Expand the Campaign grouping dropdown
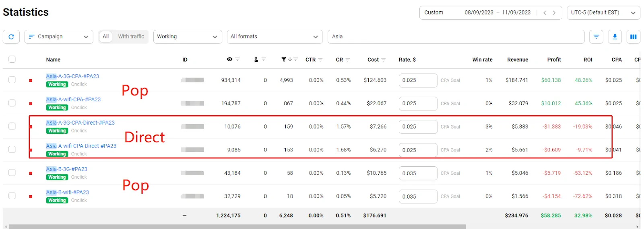Image resolution: width=644 pixels, height=229 pixels. click(59, 37)
